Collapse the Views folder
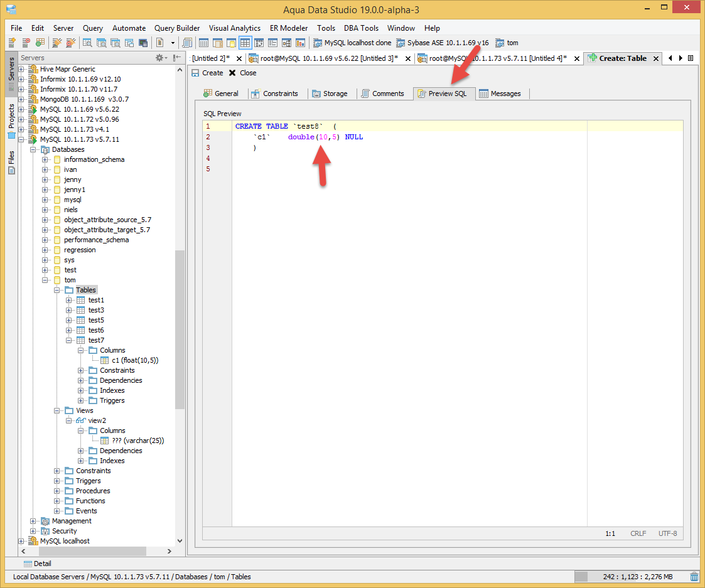The image size is (705, 588). 57,410
